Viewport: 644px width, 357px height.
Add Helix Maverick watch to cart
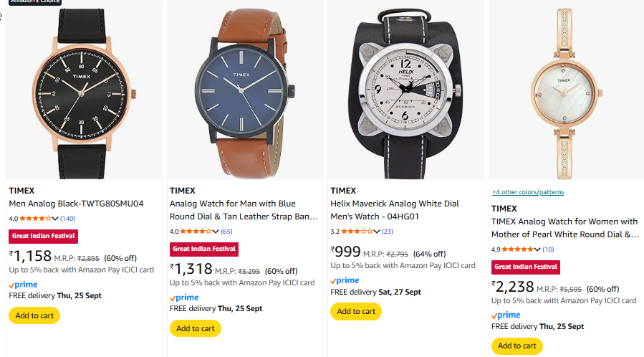click(356, 311)
